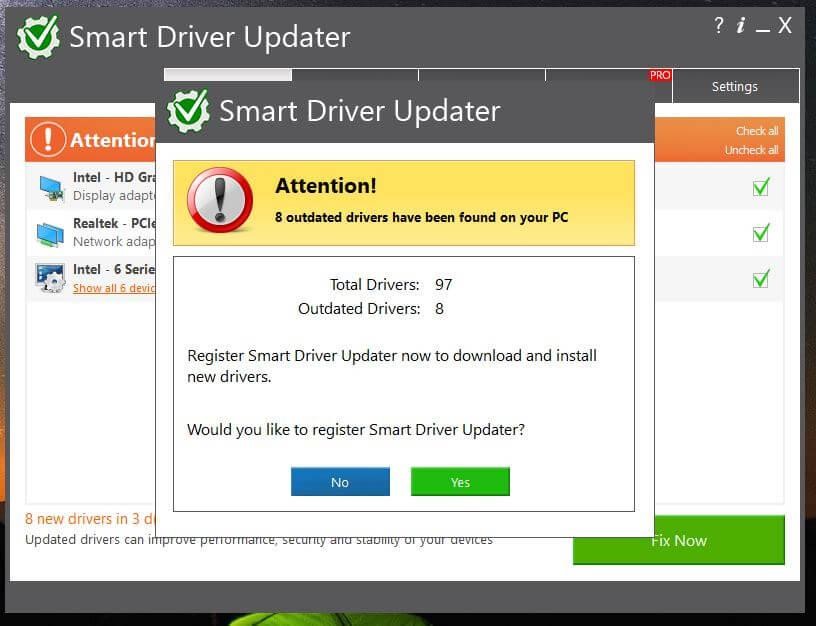Click the Outdated Drivers value 8
Image resolution: width=816 pixels, height=626 pixels.
440,309
